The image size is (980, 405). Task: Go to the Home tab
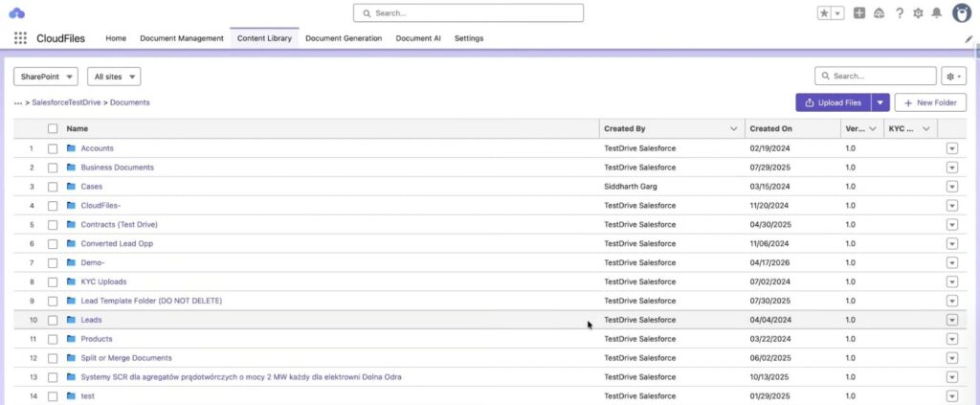pyautogui.click(x=116, y=38)
